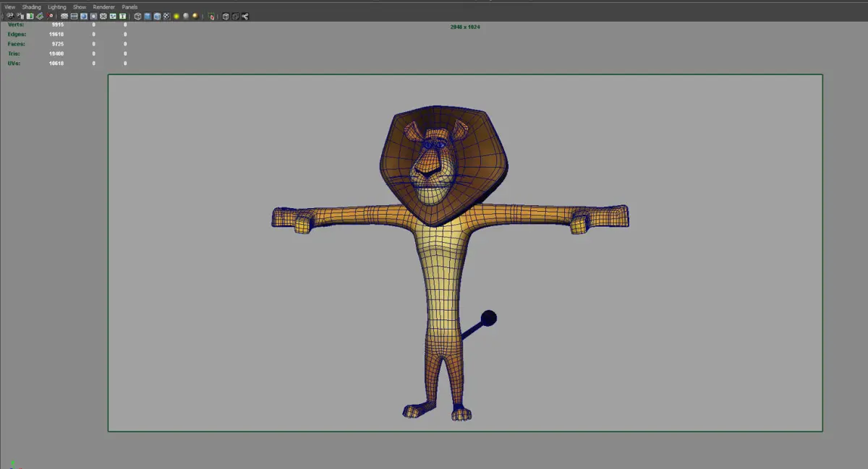Click the Verts label in HUD

click(x=15, y=25)
